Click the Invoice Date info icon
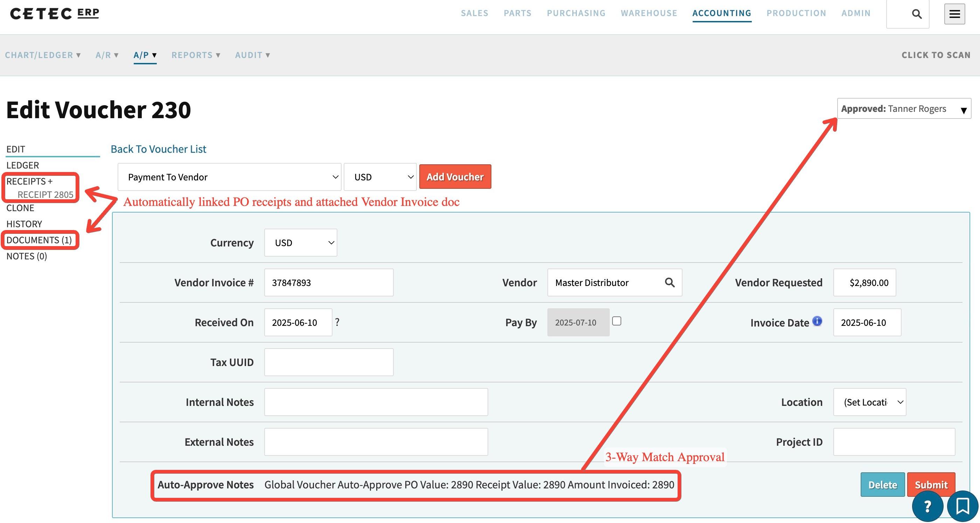 [x=817, y=321]
